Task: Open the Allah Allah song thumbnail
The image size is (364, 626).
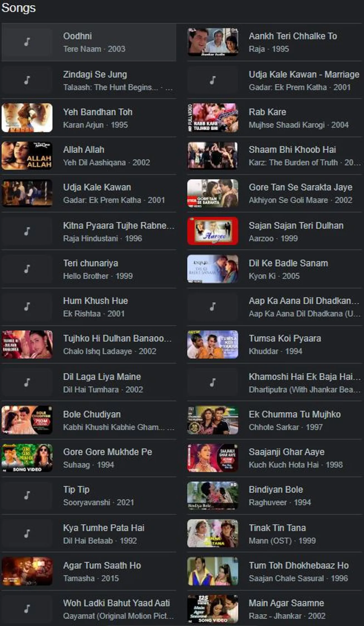Action: pyautogui.click(x=27, y=156)
